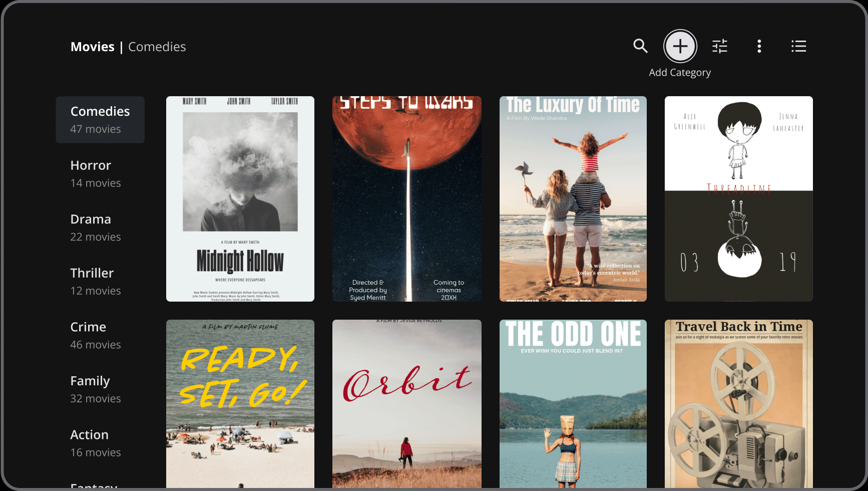Open The Odd One poster
The image size is (868, 491).
click(x=573, y=404)
